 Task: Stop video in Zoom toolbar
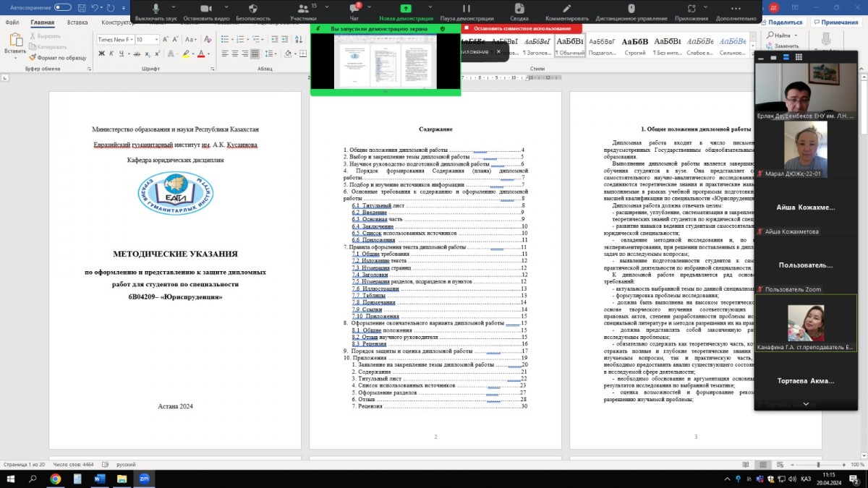pyautogui.click(x=206, y=9)
